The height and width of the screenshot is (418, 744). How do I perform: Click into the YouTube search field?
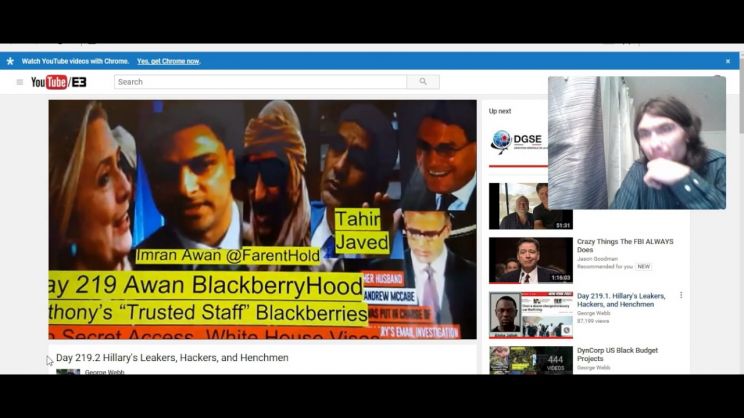click(260, 82)
